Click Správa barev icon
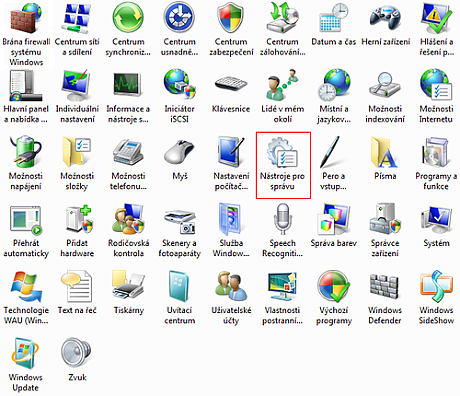This screenshot has height=396, width=460. (x=333, y=219)
